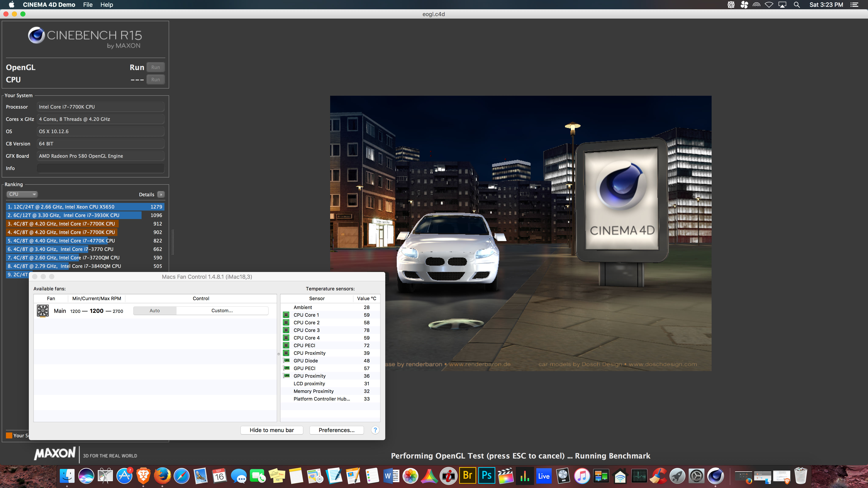
Task: Open the CINEMA 4D Demo menu
Action: point(49,5)
